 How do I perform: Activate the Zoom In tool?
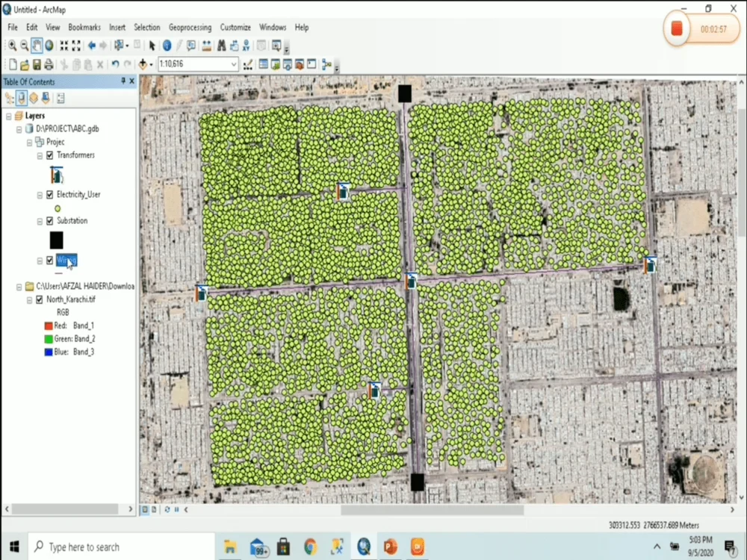(12, 46)
